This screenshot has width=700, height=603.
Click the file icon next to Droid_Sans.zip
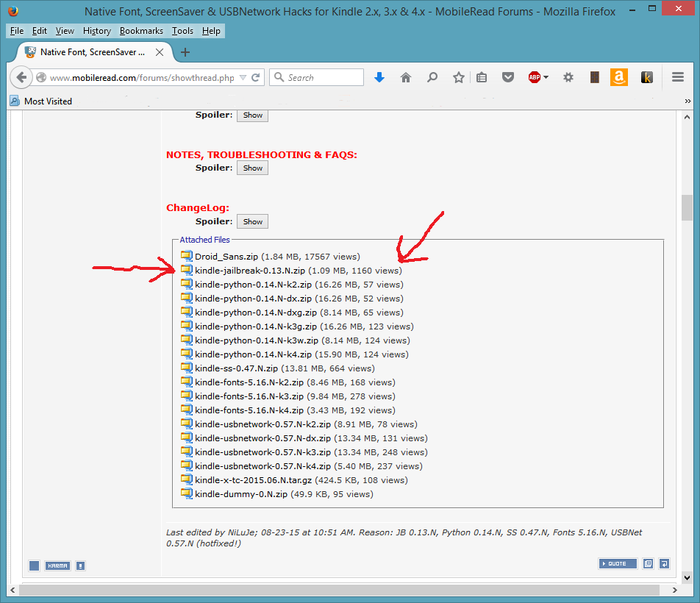[x=187, y=256]
